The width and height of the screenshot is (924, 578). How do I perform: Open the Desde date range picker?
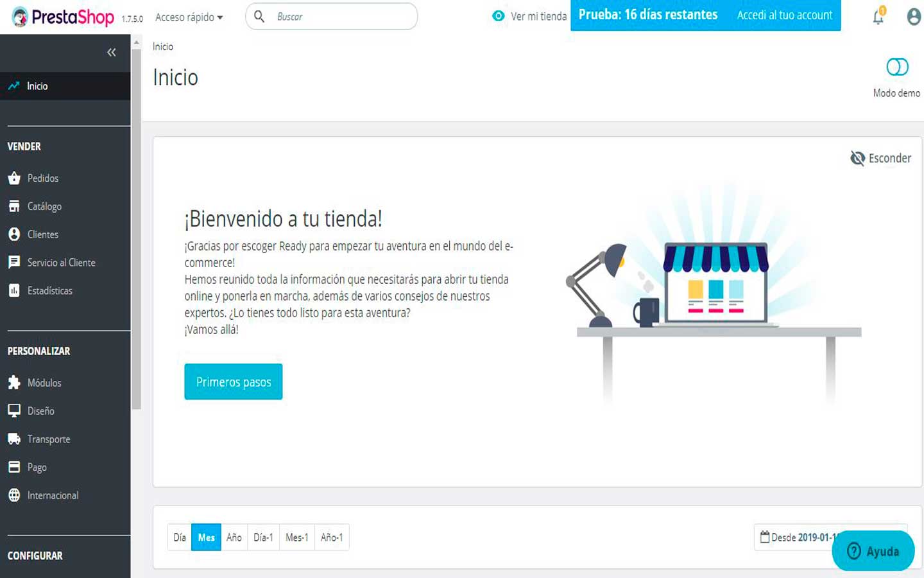[799, 538]
